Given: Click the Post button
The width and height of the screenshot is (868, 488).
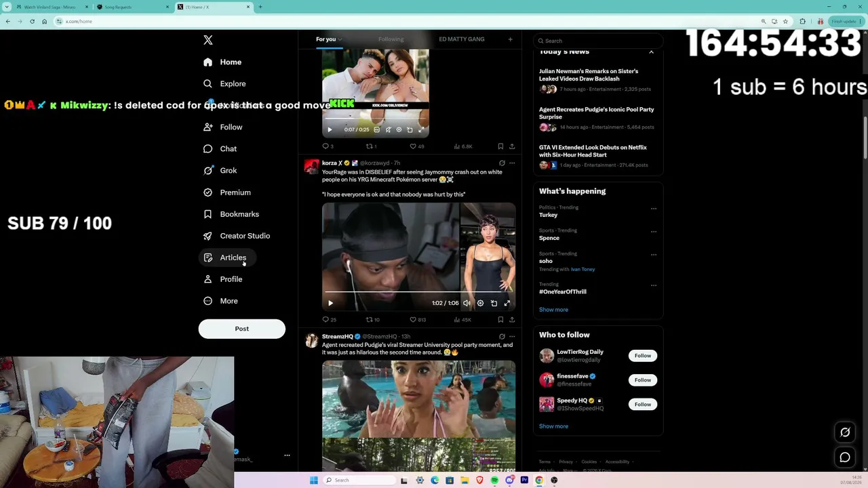Looking at the screenshot, I should [242, 329].
